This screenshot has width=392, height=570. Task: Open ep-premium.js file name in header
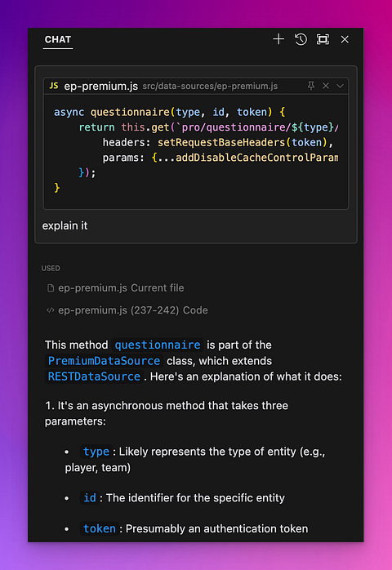pyautogui.click(x=101, y=87)
